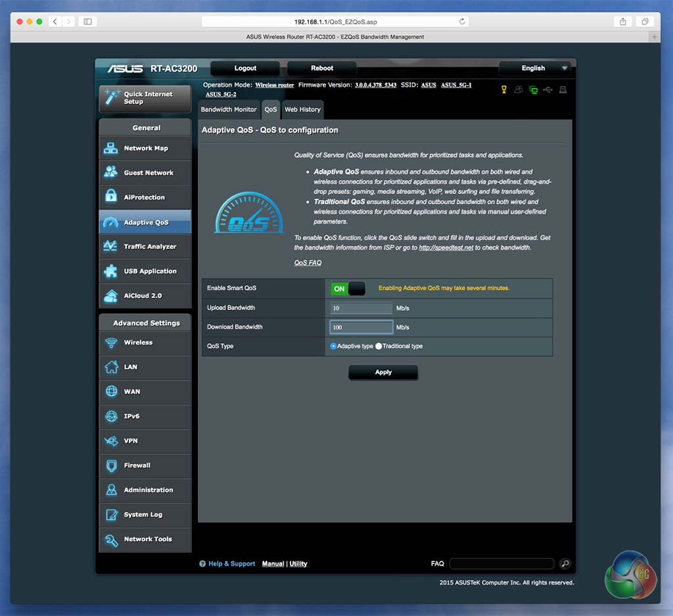Open the Manual link in footer
673x616 pixels.
pos(273,563)
